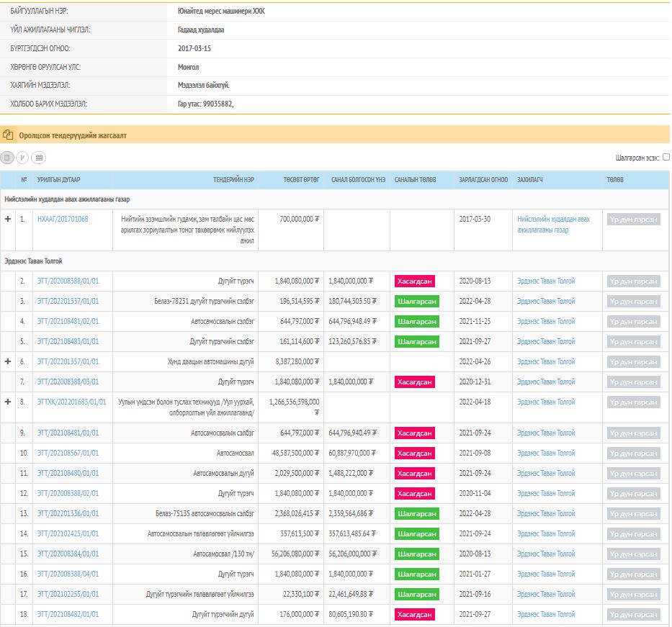Open tender ЭТТ/202008388/01/01
This screenshot has height=627, width=672.
pyautogui.click(x=68, y=281)
